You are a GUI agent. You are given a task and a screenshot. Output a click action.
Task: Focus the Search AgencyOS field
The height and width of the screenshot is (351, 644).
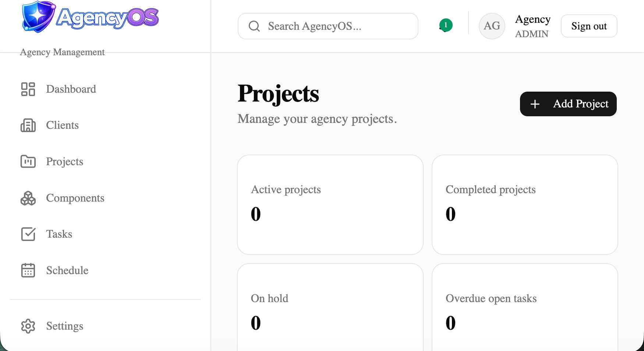[x=328, y=26]
